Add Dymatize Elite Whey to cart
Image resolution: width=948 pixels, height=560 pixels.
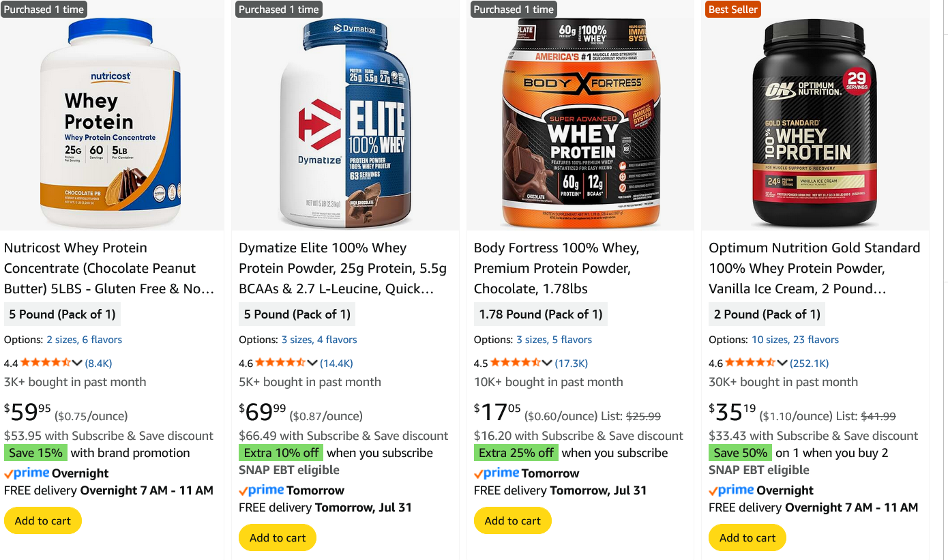(x=278, y=537)
